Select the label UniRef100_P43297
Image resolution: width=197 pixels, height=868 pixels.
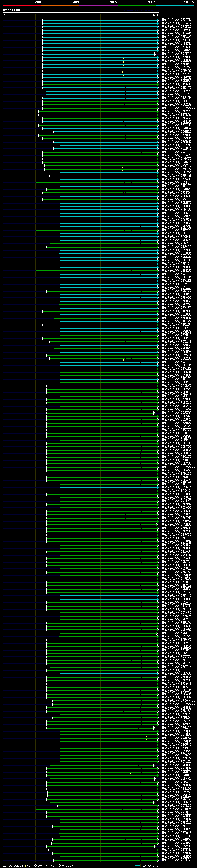[x=176, y=789]
